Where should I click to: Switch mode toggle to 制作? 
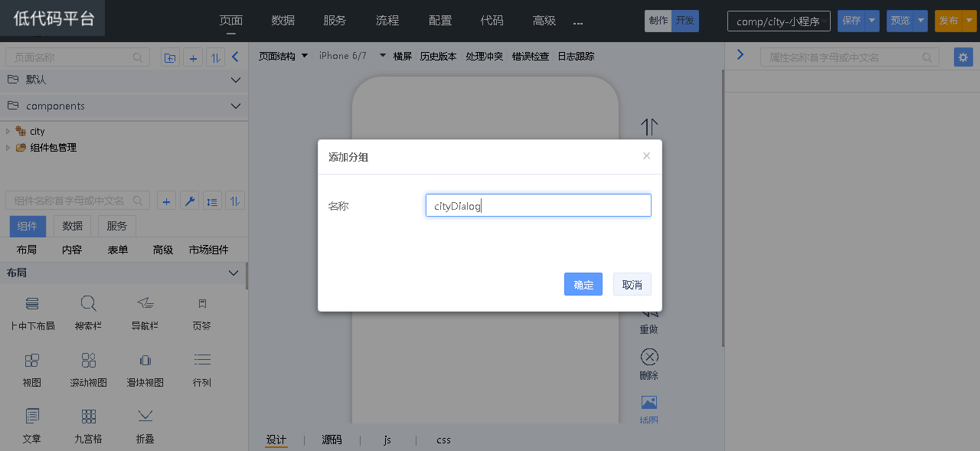658,21
